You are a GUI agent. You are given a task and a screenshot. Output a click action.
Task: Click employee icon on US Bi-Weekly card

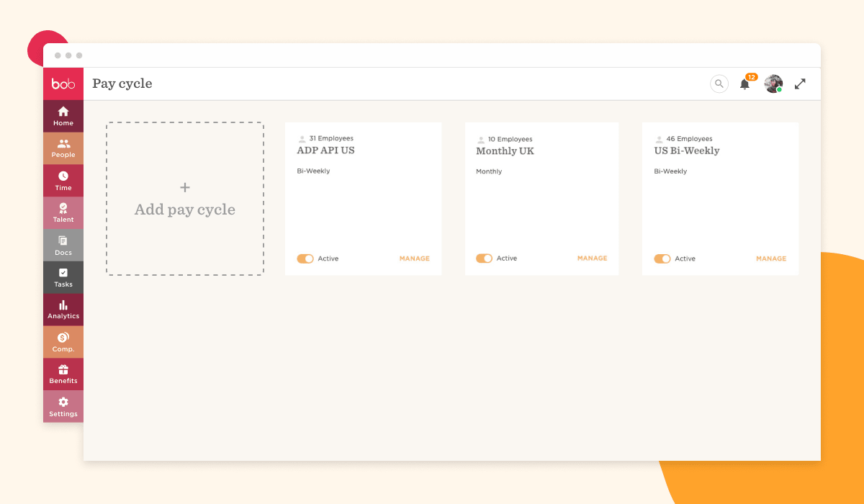[x=659, y=139]
